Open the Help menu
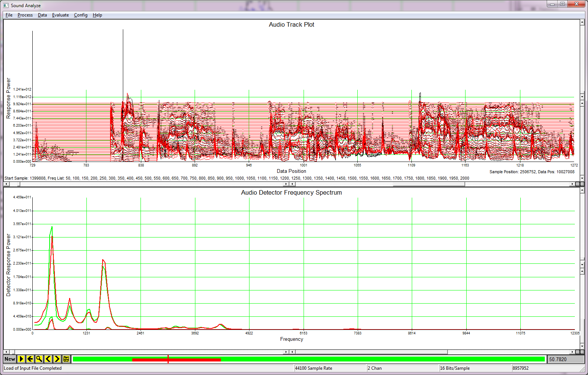Viewport: 588px width, 375px height. point(97,15)
